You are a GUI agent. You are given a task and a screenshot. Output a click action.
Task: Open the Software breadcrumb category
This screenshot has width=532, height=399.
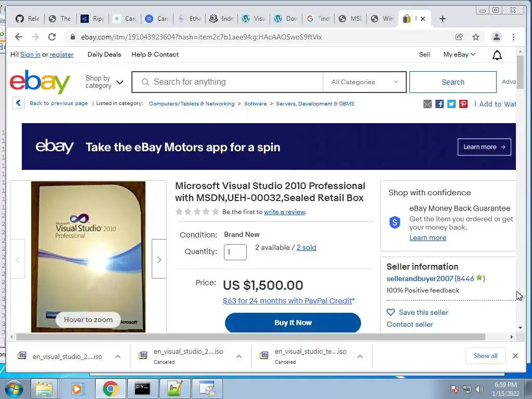pos(255,103)
